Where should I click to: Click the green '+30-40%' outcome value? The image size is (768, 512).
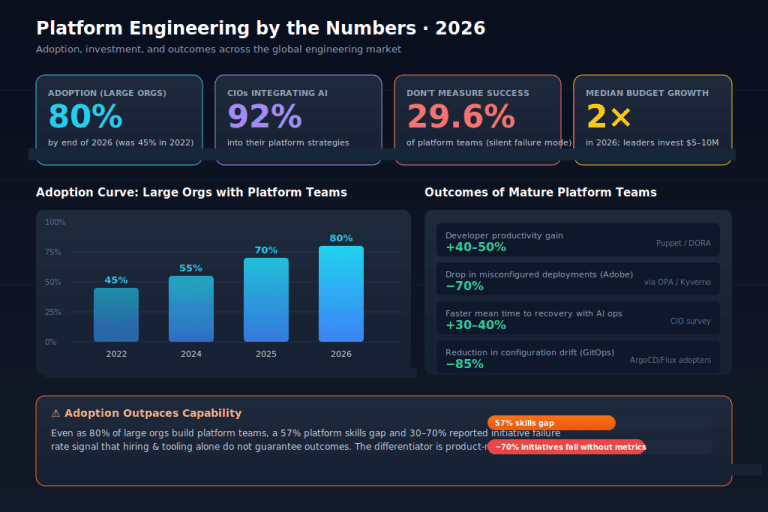[x=476, y=325]
